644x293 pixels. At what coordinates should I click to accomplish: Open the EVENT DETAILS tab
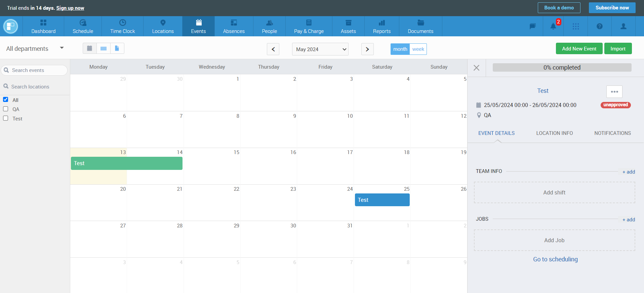click(x=496, y=133)
